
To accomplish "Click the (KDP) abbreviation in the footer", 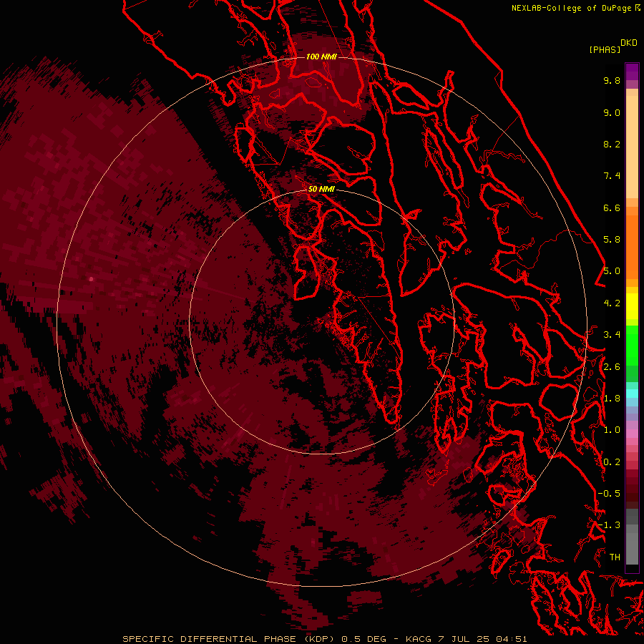I will [321, 639].
